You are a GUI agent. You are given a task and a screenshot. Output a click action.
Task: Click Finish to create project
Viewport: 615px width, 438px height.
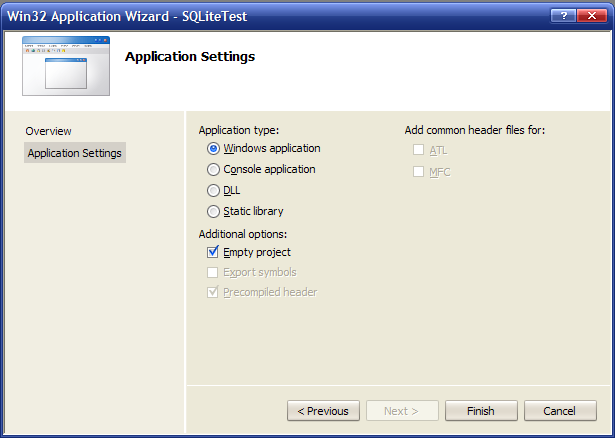[481, 411]
